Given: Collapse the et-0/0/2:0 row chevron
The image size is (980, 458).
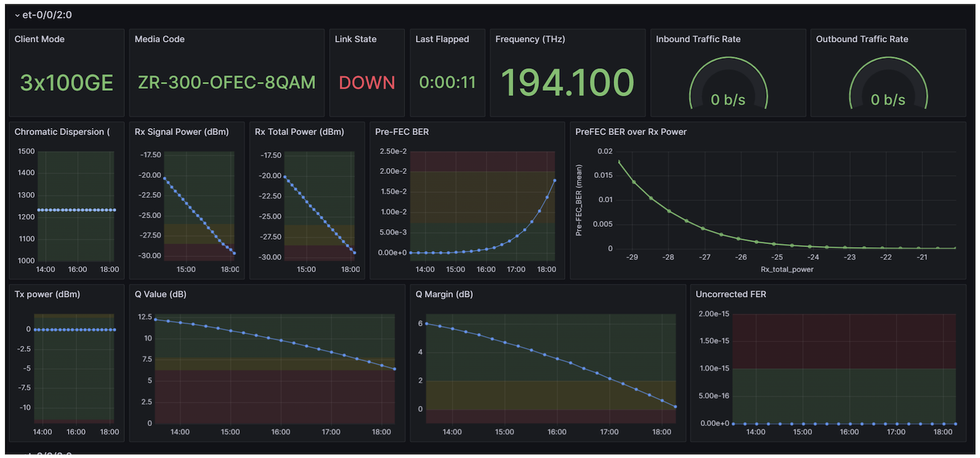Looking at the screenshot, I should 17,15.
